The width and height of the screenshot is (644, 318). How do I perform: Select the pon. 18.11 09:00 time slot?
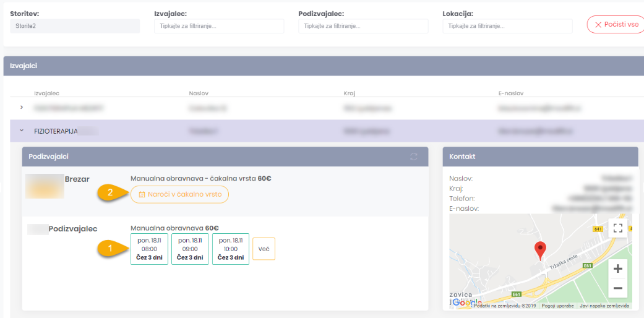click(190, 249)
